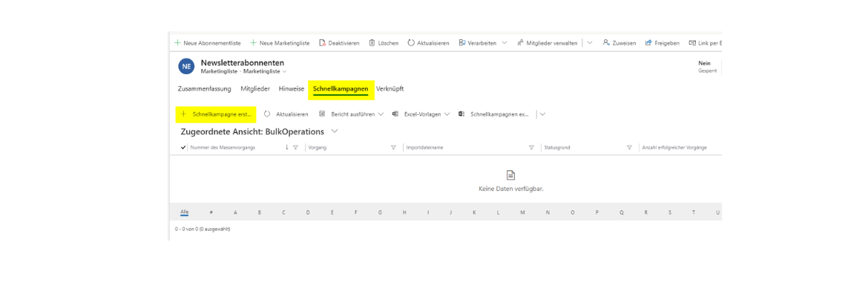This screenshot has width=868, height=297.
Task: Click the Freigeben share icon
Action: tap(648, 42)
